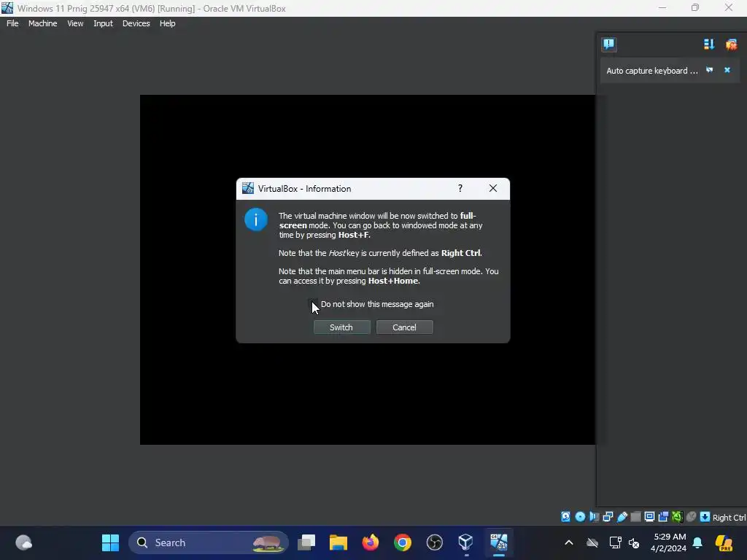This screenshot has height=560, width=747.
Task: Open the File menu
Action: click(x=12, y=23)
